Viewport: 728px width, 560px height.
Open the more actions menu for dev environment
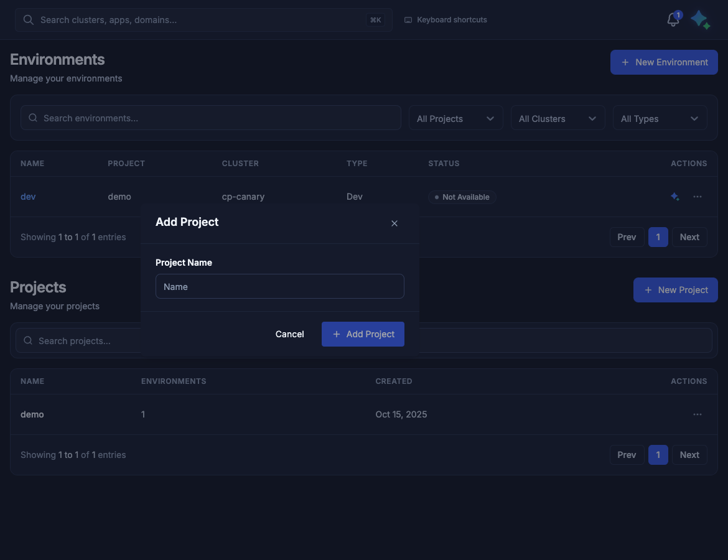pyautogui.click(x=698, y=197)
